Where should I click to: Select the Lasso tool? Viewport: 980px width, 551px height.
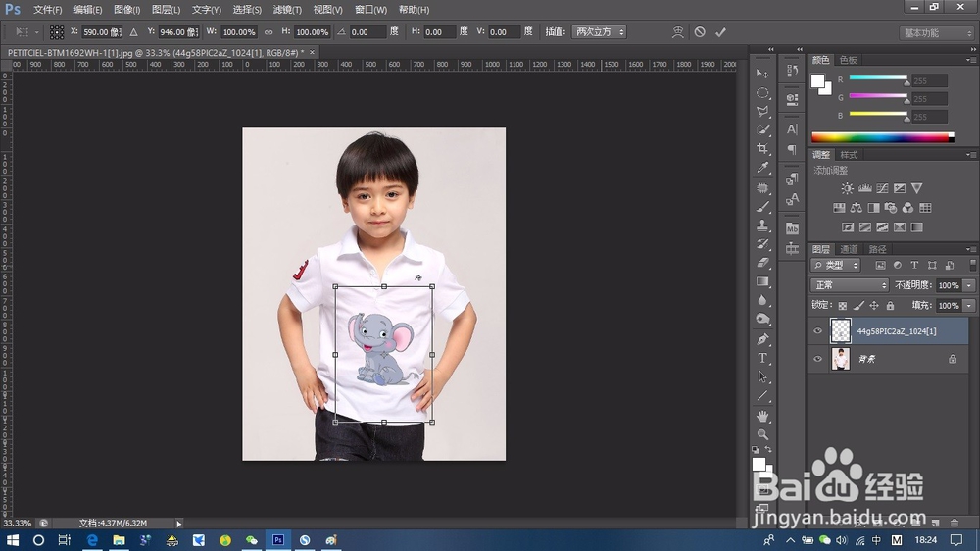[762, 112]
